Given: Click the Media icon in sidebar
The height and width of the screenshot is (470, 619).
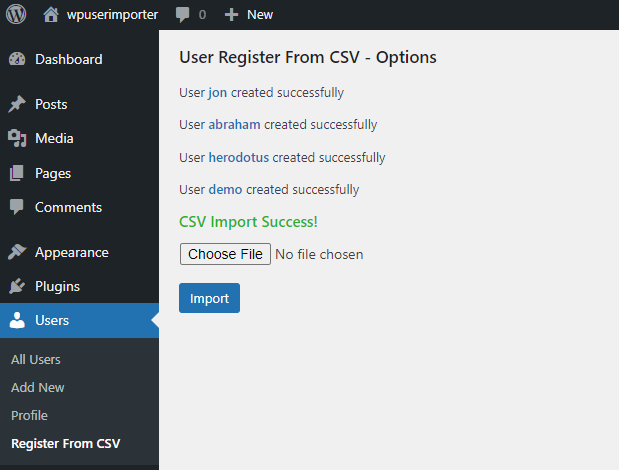Looking at the screenshot, I should tap(17, 138).
